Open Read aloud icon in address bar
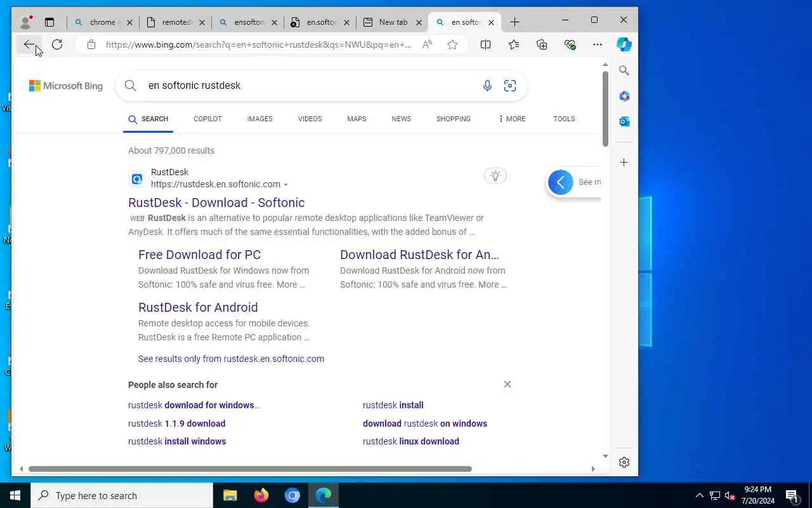This screenshot has width=812, height=508. click(428, 44)
